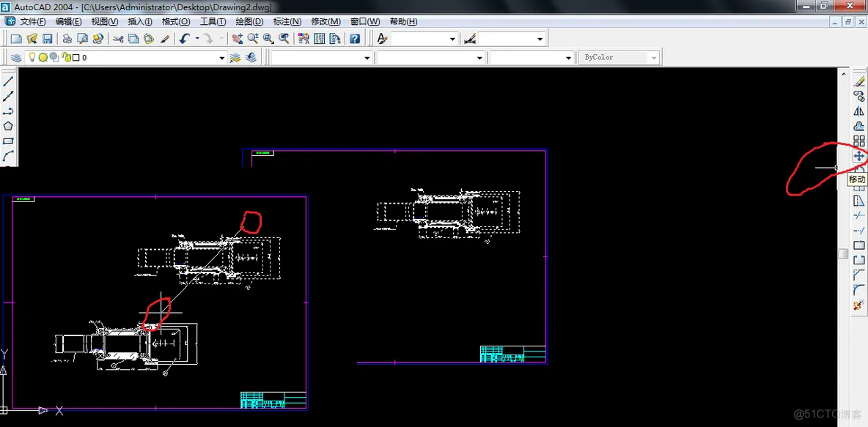Create a new drawing with New icon
The height and width of the screenshot is (427, 868).
tap(17, 39)
